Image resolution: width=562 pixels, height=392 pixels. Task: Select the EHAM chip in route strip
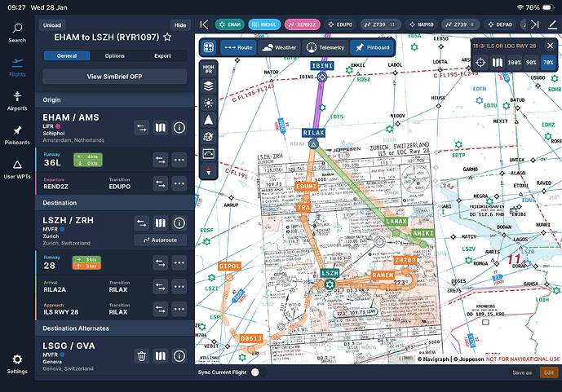click(x=230, y=24)
